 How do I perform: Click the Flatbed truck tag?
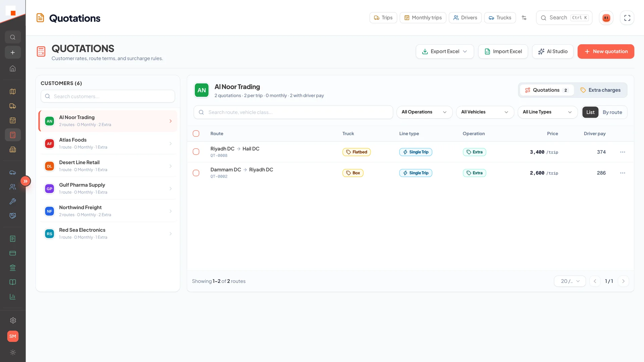click(356, 152)
